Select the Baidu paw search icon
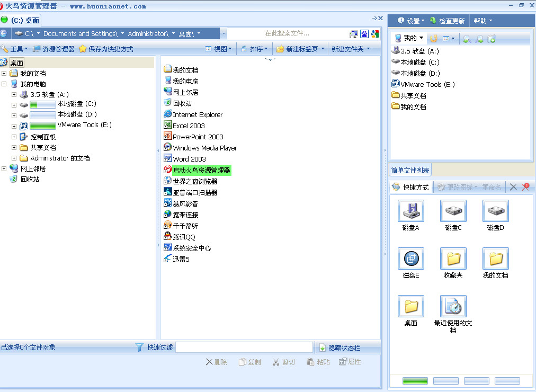The image size is (536, 392). pyautogui.click(x=364, y=34)
